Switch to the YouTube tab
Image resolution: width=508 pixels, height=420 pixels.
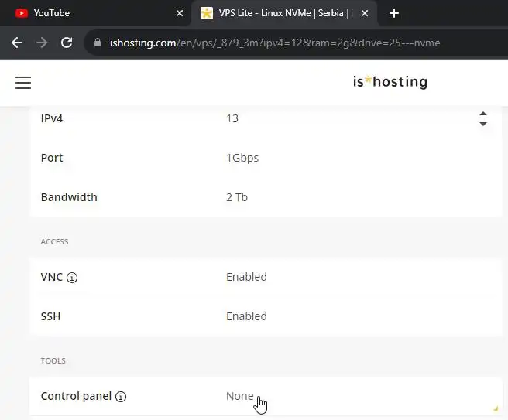(x=93, y=13)
